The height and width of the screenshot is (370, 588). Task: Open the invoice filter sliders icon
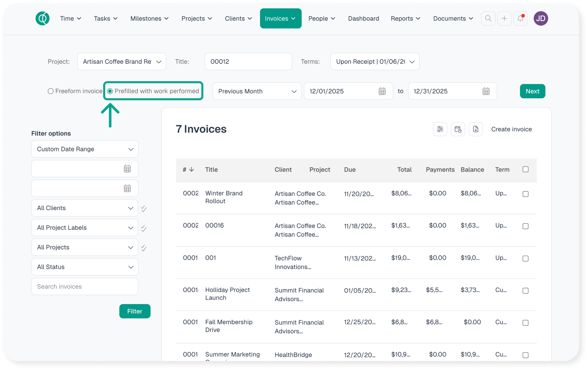440,129
